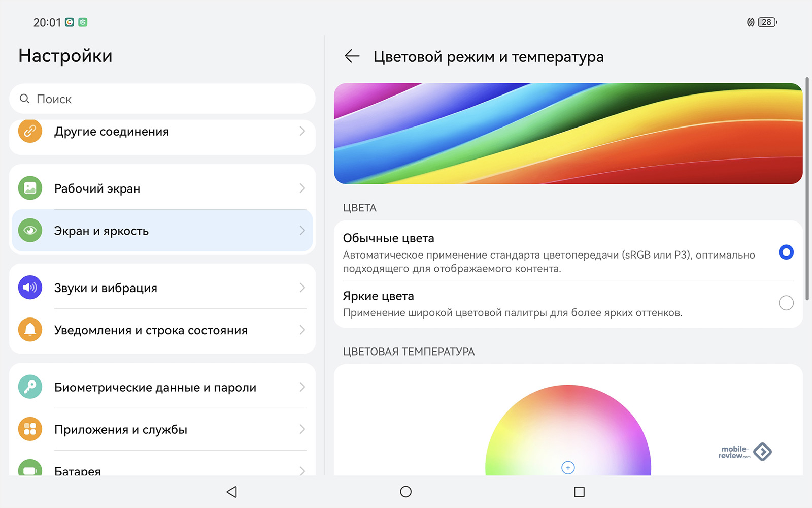Viewport: 812px width, 508px height.
Task: Expand the Звуки и вибрация chevron
Action: pos(302,288)
